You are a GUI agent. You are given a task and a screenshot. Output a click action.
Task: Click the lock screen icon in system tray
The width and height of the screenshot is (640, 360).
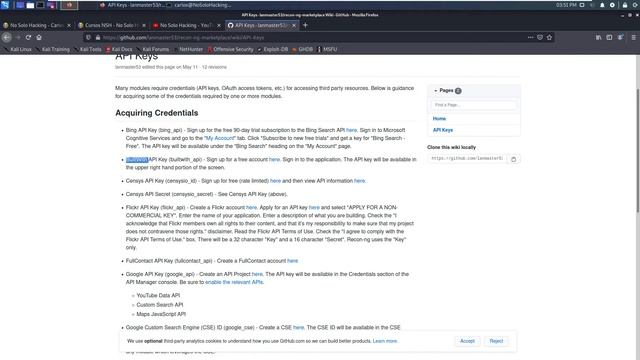point(624,5)
